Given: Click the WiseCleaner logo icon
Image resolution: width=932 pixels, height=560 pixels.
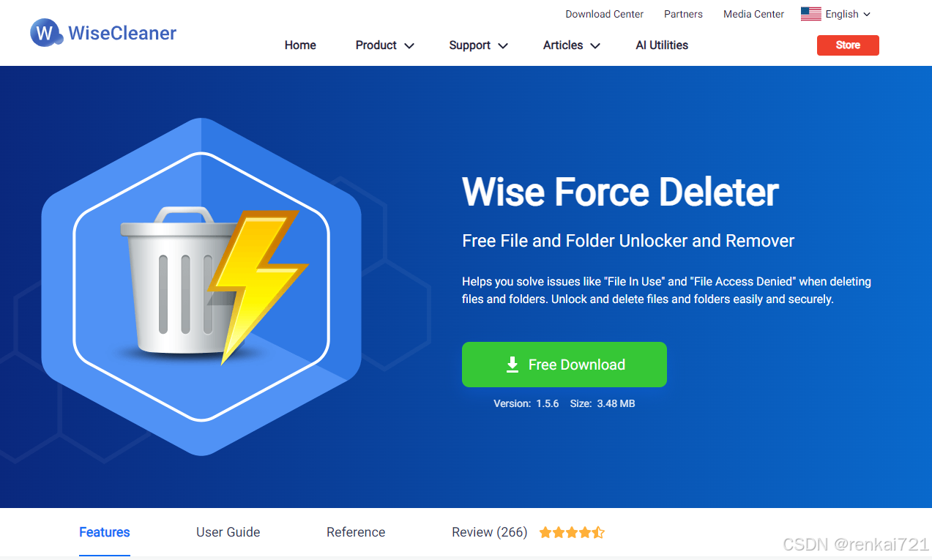Looking at the screenshot, I should pos(46,33).
